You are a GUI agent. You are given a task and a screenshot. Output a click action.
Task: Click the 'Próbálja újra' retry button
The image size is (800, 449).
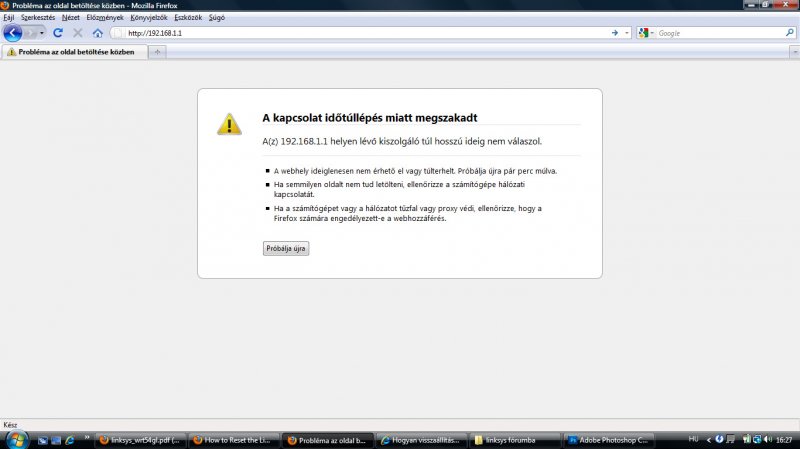(286, 248)
